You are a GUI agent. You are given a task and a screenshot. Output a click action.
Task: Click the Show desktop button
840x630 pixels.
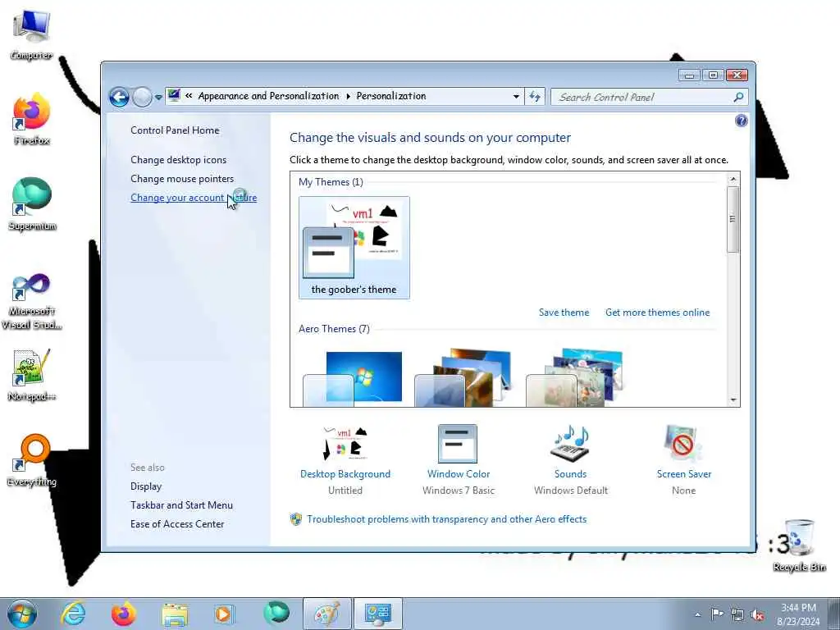coord(834,614)
